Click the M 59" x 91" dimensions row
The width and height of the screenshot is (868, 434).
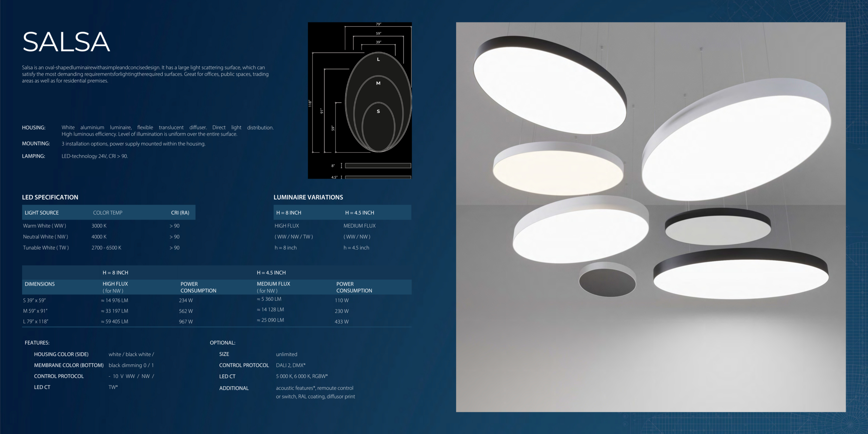tap(35, 311)
